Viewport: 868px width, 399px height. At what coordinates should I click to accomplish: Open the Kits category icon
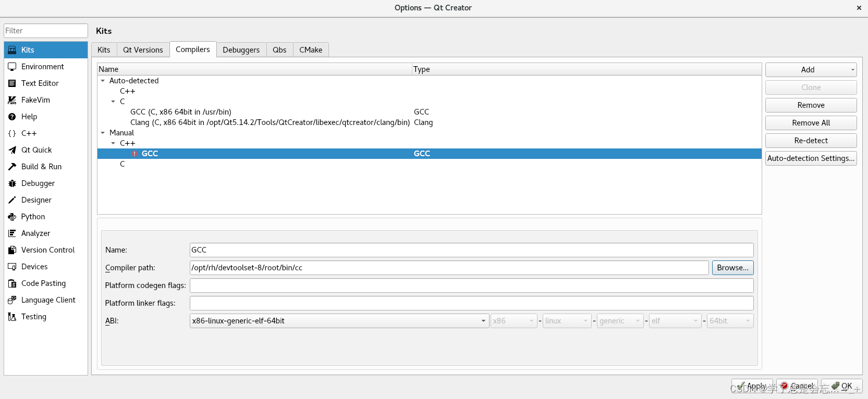[x=12, y=50]
